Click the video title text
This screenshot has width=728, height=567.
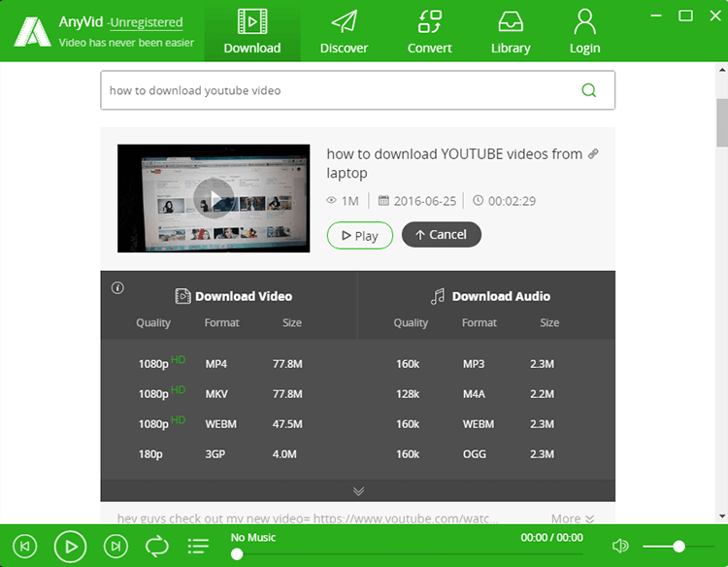(454, 163)
